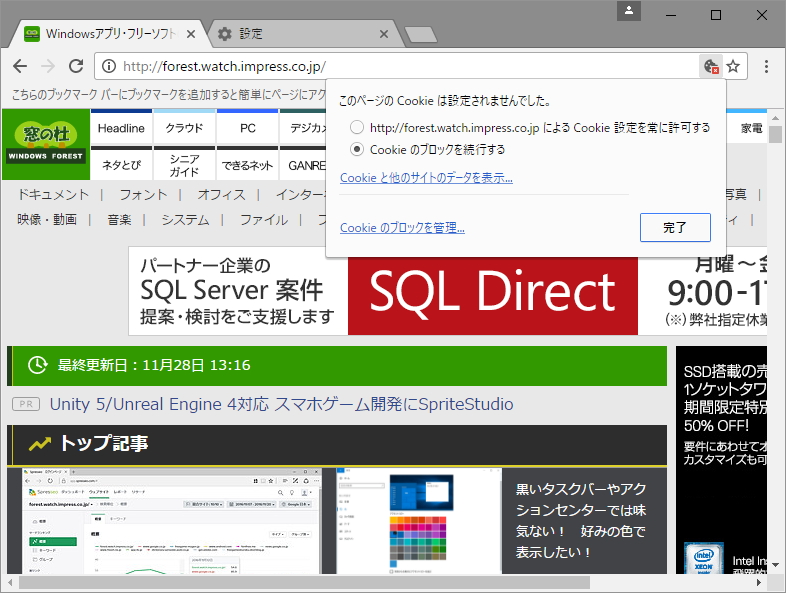
Task: Open the シニアガイド navigation tab
Action: click(184, 164)
